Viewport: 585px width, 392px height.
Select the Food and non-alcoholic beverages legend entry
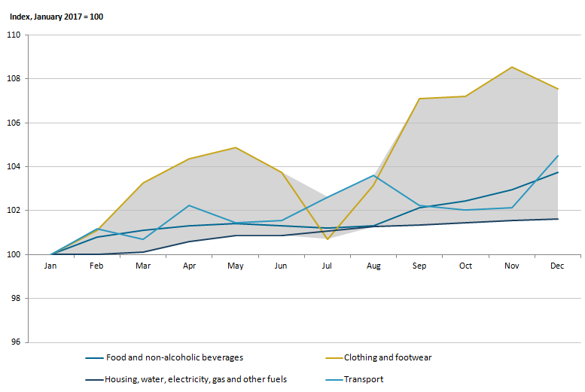(174, 358)
